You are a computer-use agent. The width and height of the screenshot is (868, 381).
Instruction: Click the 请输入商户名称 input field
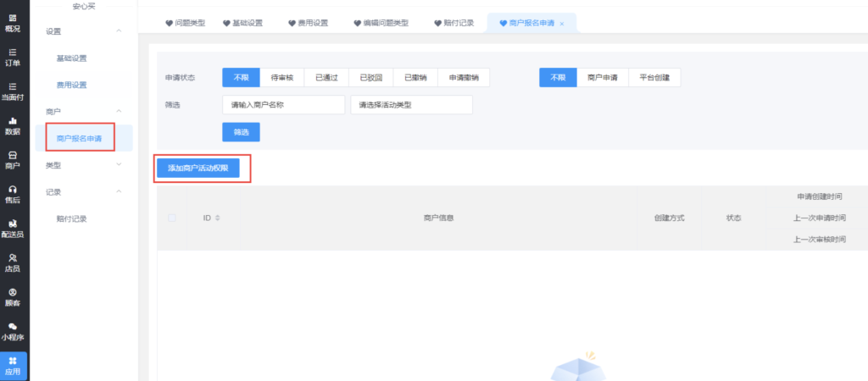tap(283, 105)
